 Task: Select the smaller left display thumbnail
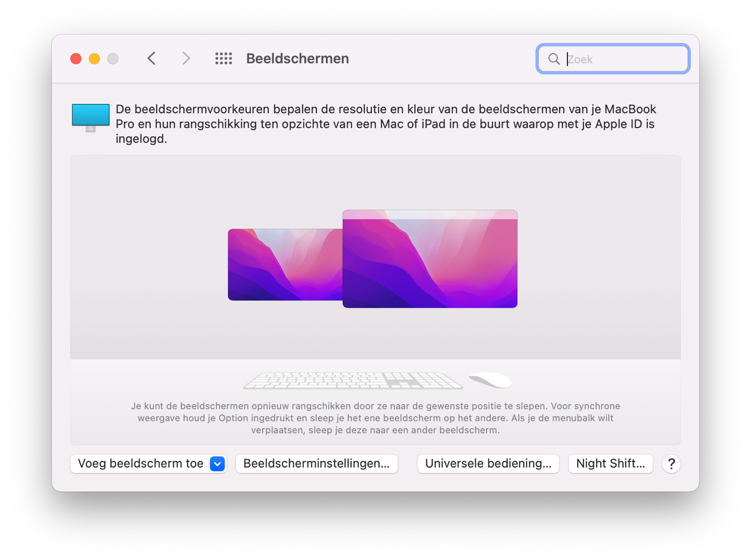click(285, 264)
